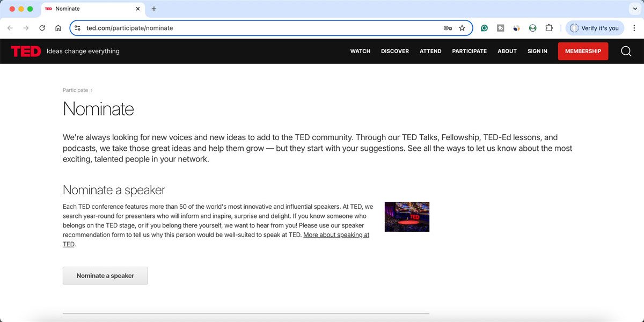The height and width of the screenshot is (322, 644).
Task: Click the Verify it's you profile button
Action: pos(595,28)
